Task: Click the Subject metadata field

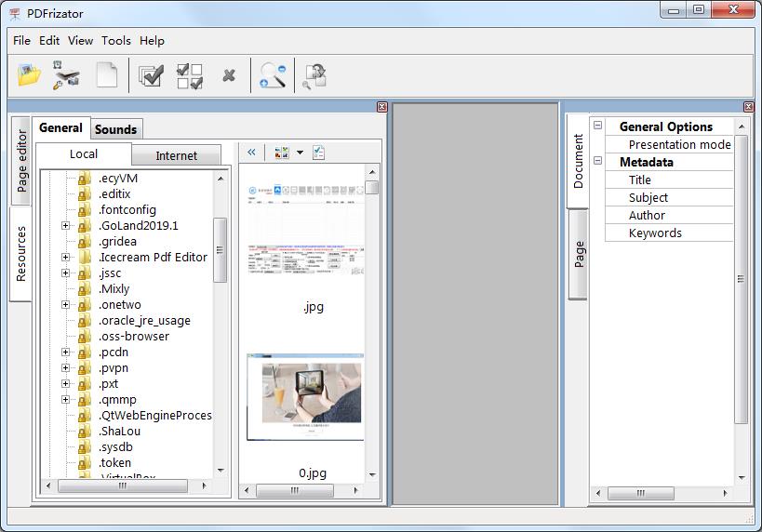Action: 670,197
